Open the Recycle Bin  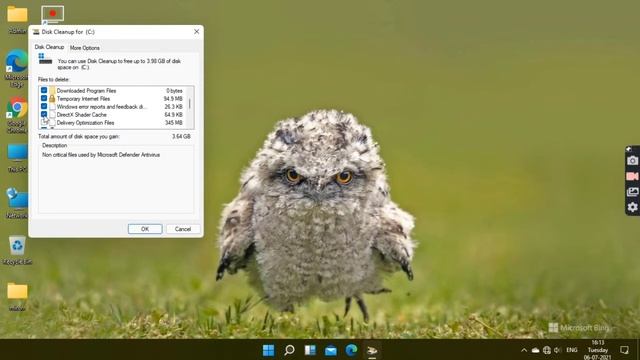pos(17,250)
